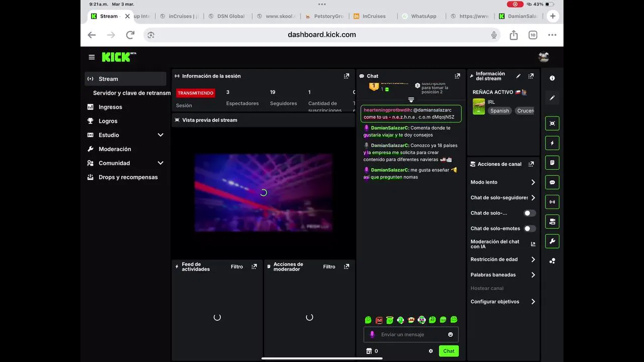This screenshot has height=362, width=644.
Task: Toggle activity feed lightning widget in sidebar
Action: [552, 143]
